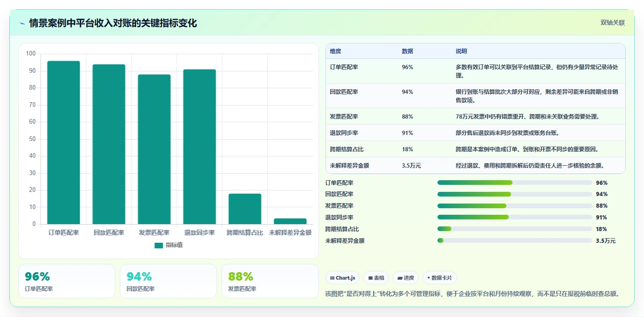
Task: Click the 数据 column header
Action: [x=407, y=51]
